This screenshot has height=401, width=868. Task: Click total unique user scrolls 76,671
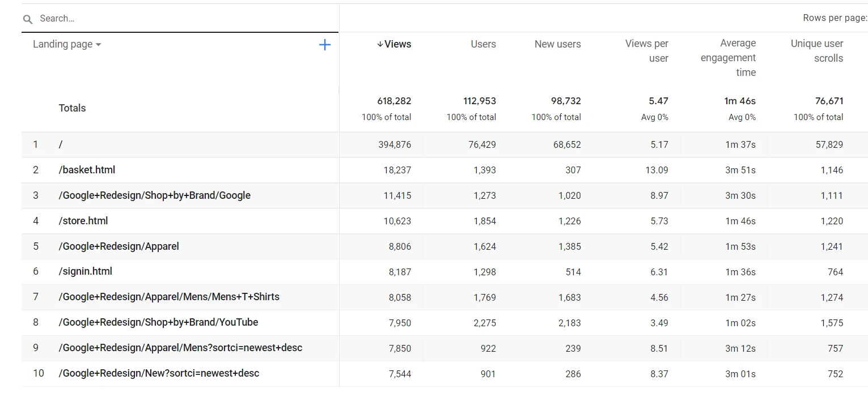[829, 101]
